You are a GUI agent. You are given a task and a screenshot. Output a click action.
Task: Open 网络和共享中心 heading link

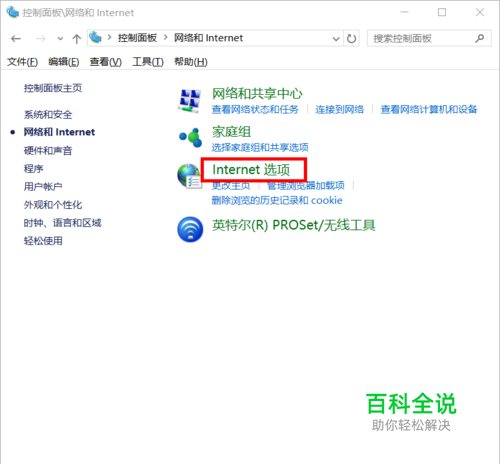point(257,94)
